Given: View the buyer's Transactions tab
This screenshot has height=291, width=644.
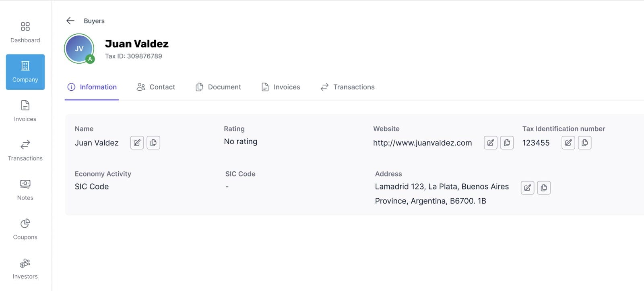Looking at the screenshot, I should point(347,87).
